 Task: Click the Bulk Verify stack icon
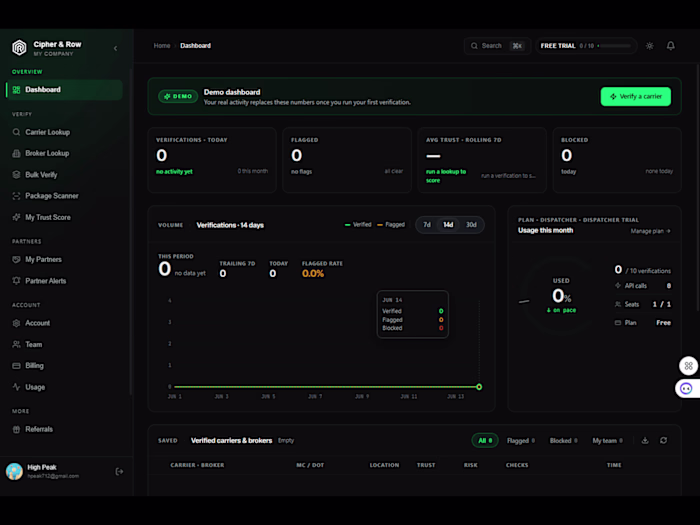pos(17,175)
